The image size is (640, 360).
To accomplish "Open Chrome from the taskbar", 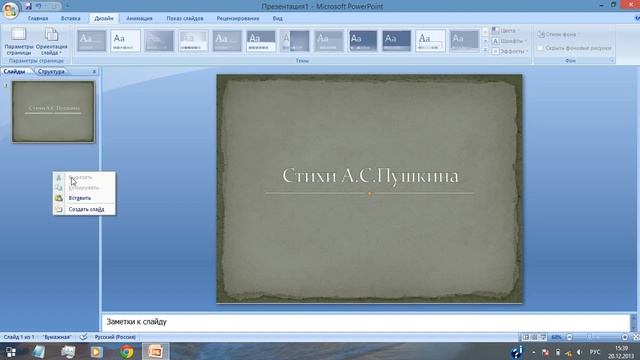I will (x=127, y=352).
